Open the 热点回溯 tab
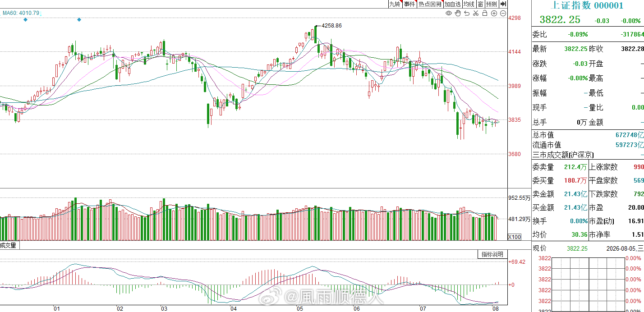The height and width of the screenshot is (312, 644). click(429, 4)
